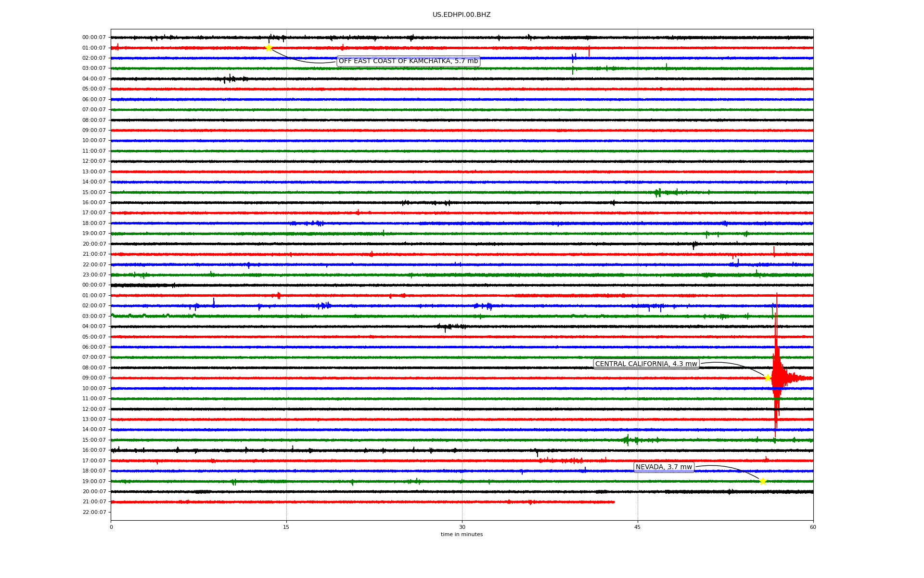Viewport: 924px width, 578px height.
Task: Click the 0 tick on the time axis
Action: (111, 527)
